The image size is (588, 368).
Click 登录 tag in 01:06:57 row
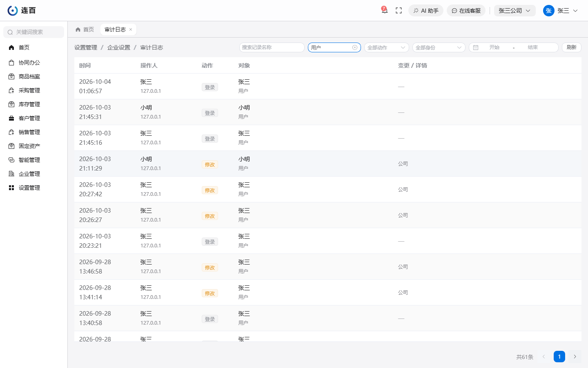(210, 87)
